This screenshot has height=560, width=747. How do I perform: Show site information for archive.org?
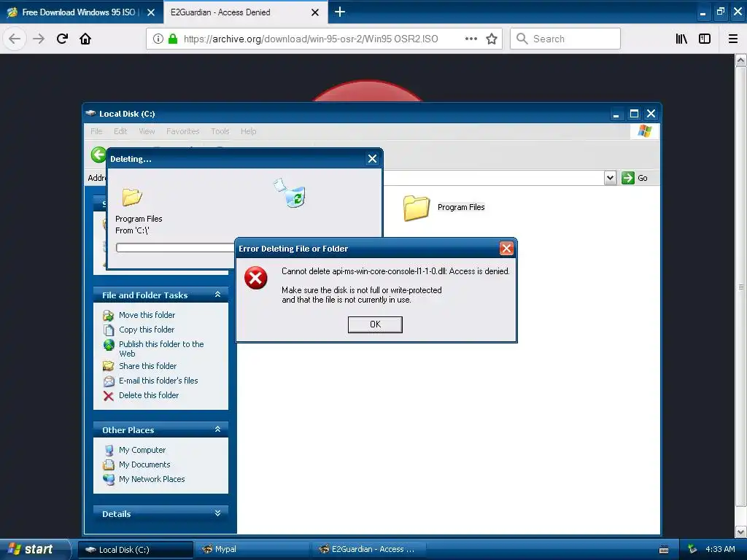(158, 39)
